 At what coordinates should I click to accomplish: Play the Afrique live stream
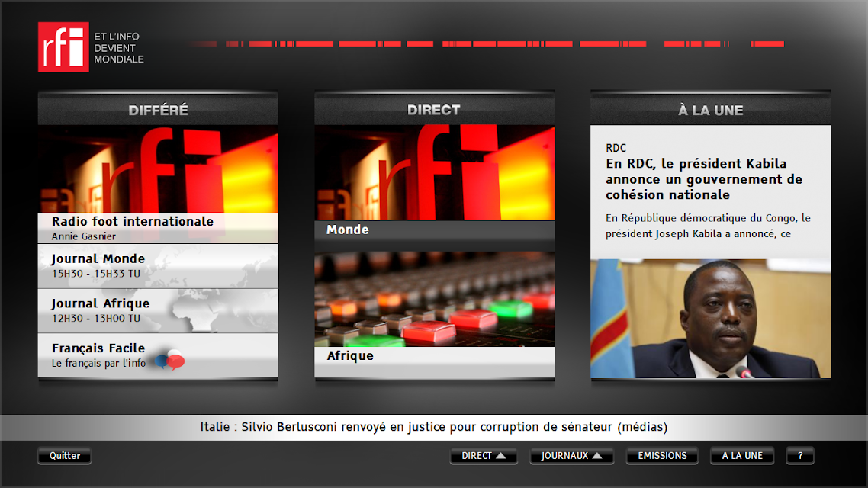pos(435,315)
